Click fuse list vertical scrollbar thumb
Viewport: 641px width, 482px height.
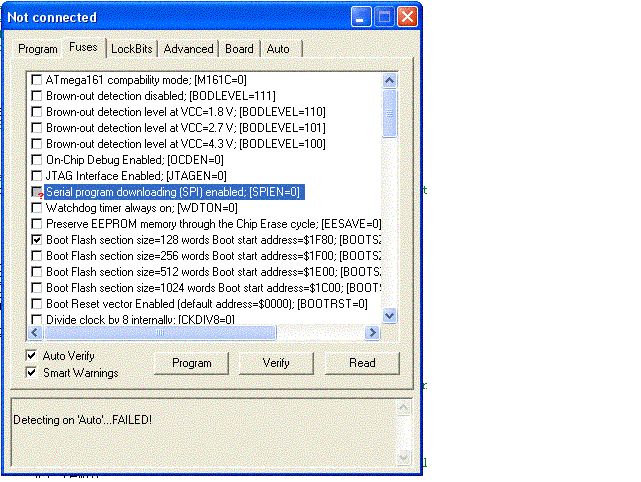(389, 113)
